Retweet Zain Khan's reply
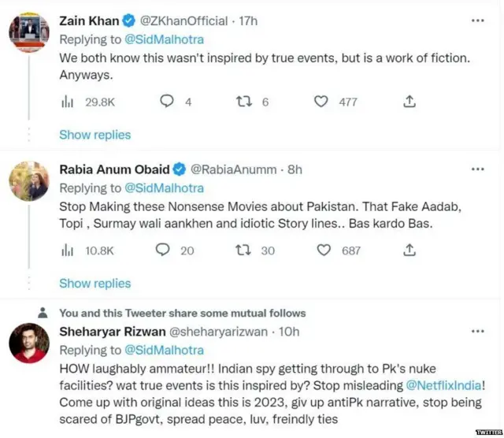Viewport: 504px width, 438px height. point(243,102)
